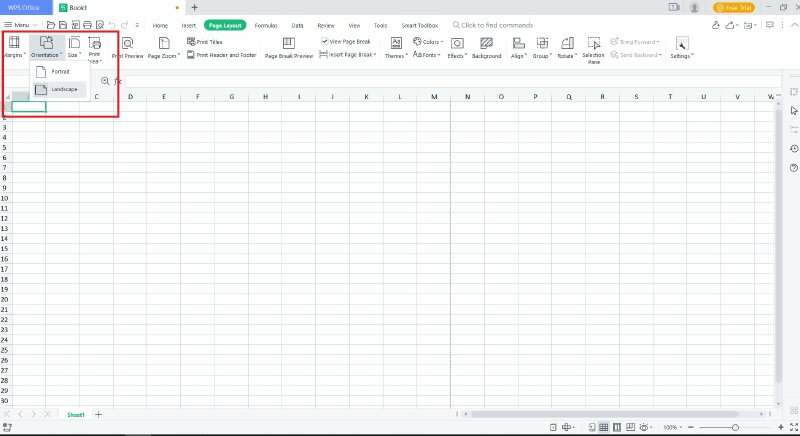
Task: Select column header D
Action: point(130,96)
